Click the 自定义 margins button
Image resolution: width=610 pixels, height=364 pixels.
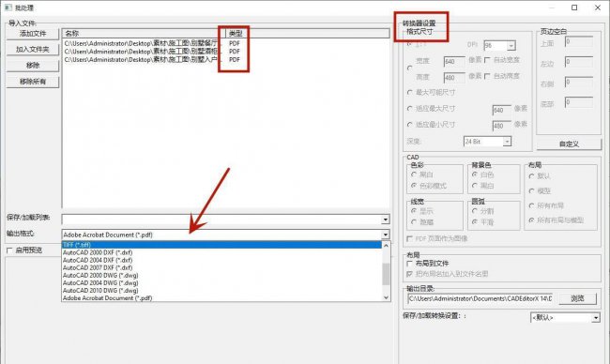click(569, 144)
